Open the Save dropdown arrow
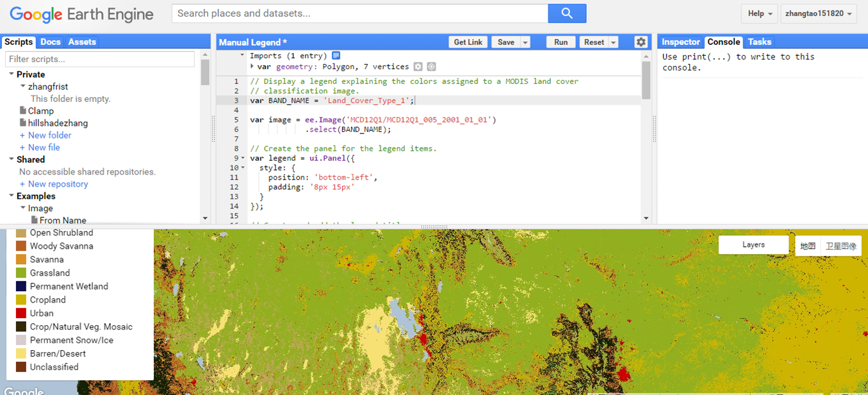 tap(525, 42)
